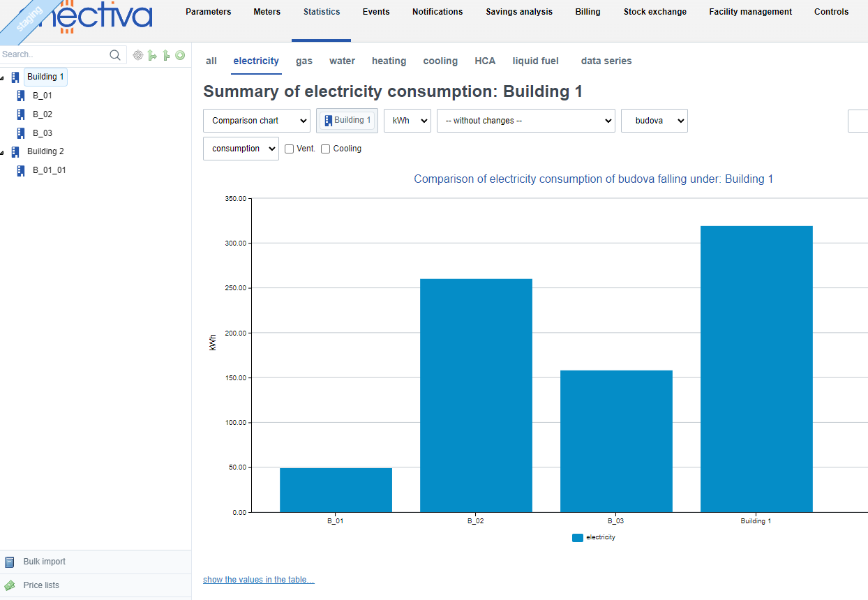This screenshot has height=600, width=868.
Task: Open the Comparison chart dropdown
Action: point(256,121)
